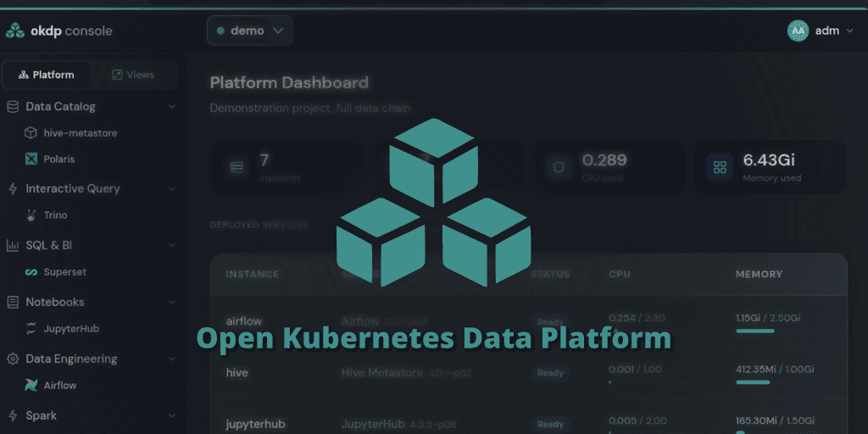This screenshot has width=868, height=434.
Task: Open Trino in the sidebar
Action: click(55, 215)
